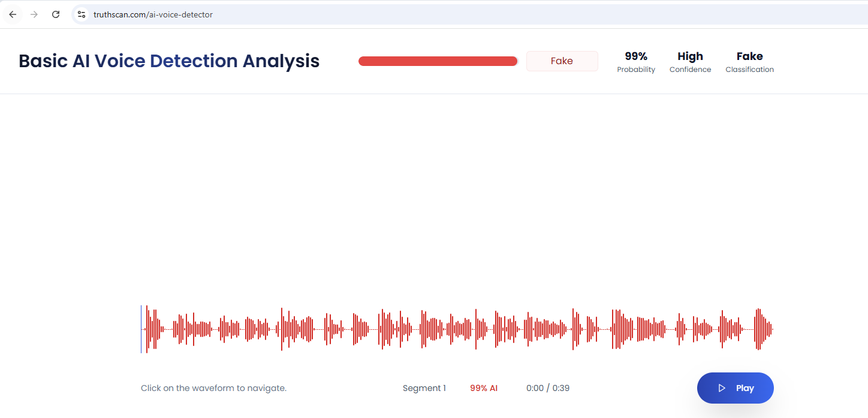Image resolution: width=868 pixels, height=418 pixels.
Task: Click the waveform playhead line at start
Action: coord(141,329)
